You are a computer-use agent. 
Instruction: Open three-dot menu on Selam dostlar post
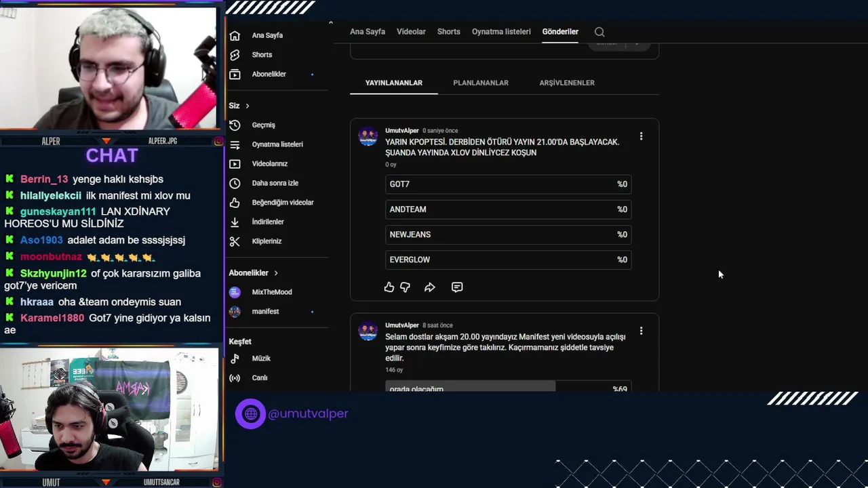pos(641,331)
